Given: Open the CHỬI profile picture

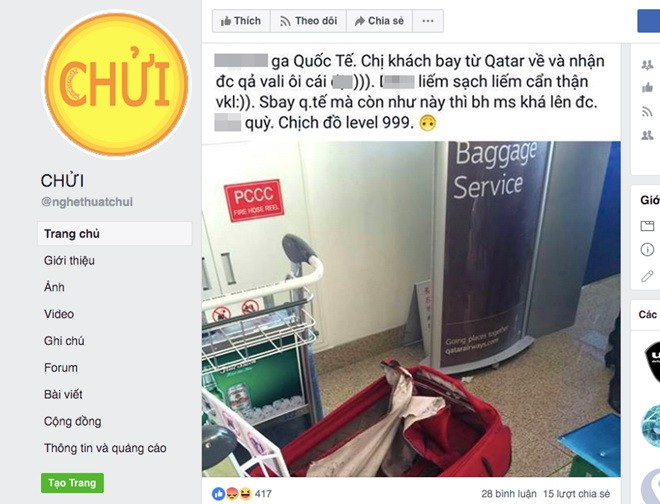Looking at the screenshot, I should (x=116, y=84).
